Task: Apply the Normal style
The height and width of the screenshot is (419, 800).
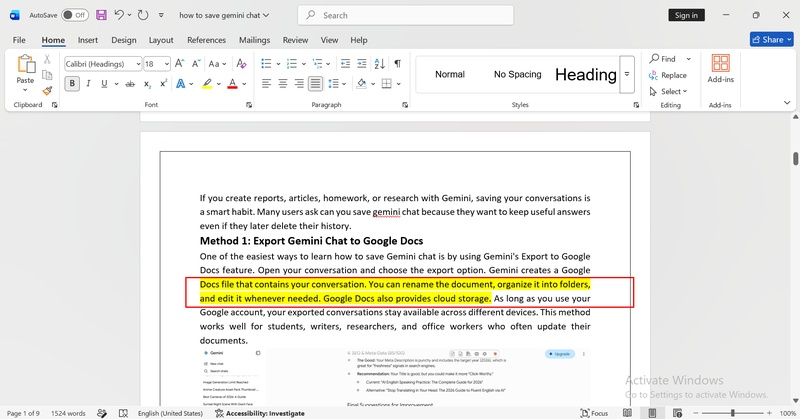Action: pos(449,75)
